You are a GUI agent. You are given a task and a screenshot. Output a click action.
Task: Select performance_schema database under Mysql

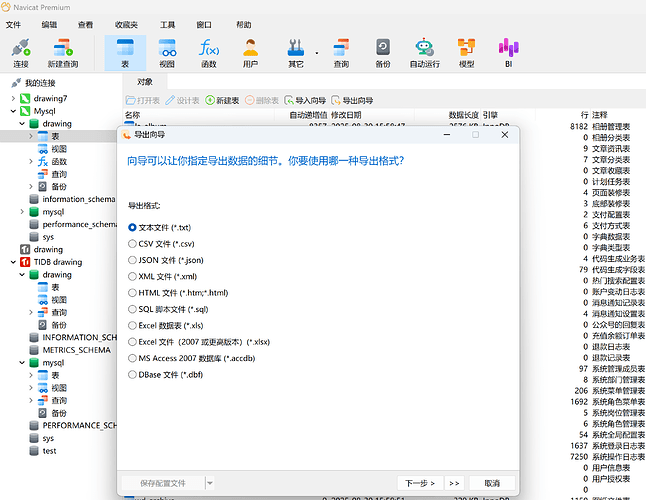79,224
